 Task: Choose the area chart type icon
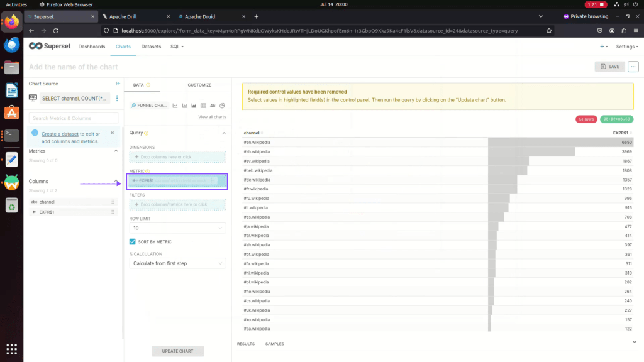194,106
